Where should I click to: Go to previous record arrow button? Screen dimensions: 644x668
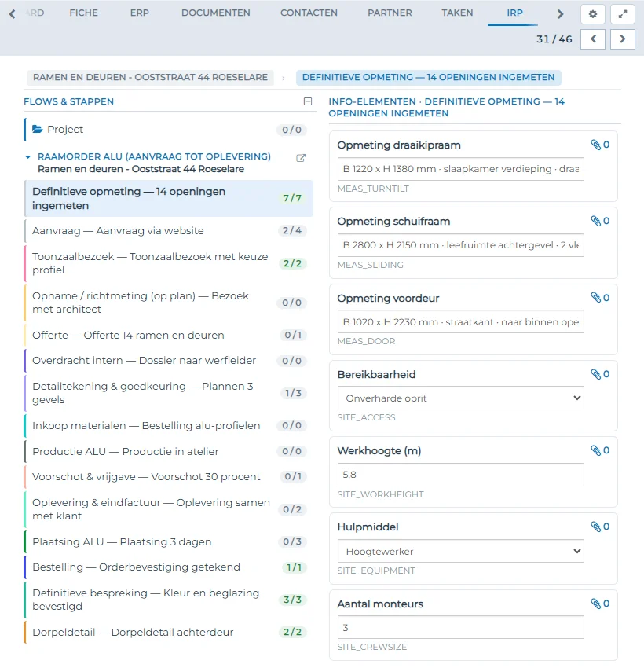coord(592,39)
